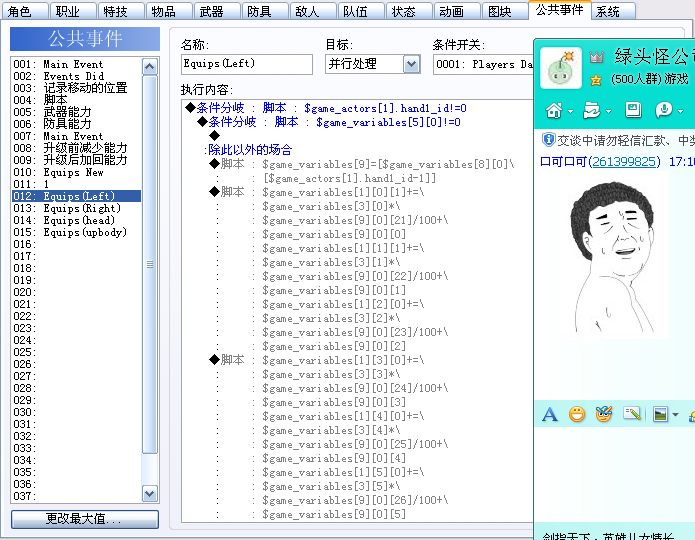The image size is (695, 540).
Task: Switch to the 防具 tab
Action: pyautogui.click(x=265, y=11)
